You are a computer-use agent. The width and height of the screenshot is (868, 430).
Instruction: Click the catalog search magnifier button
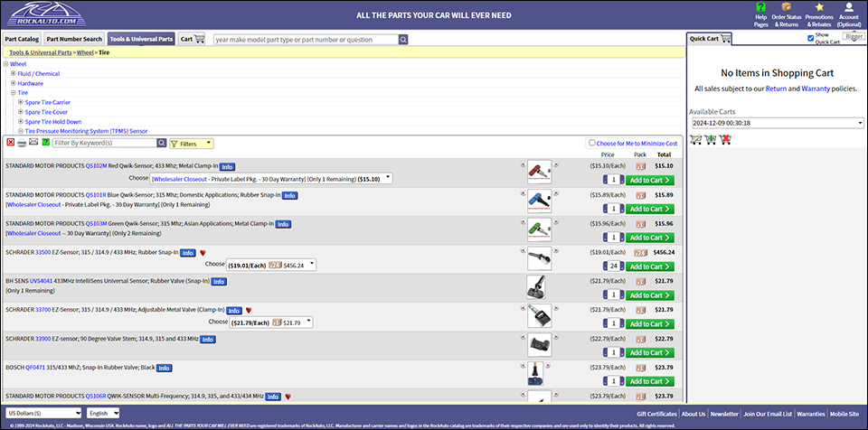403,39
